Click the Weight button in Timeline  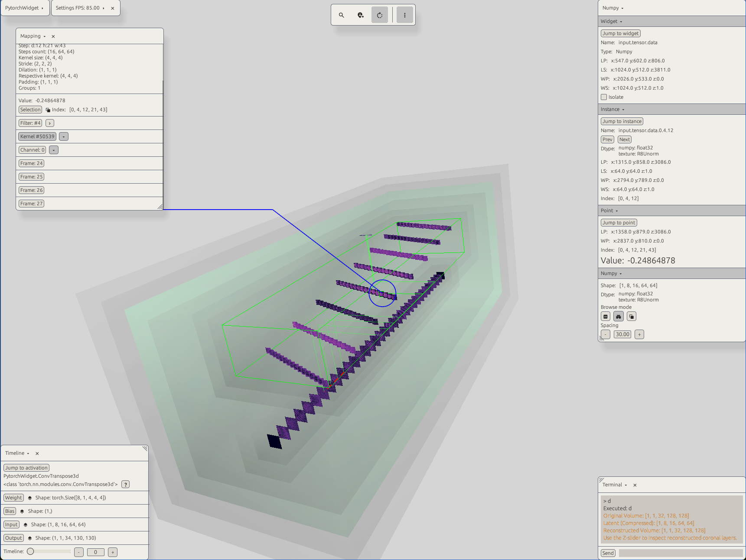pyautogui.click(x=13, y=498)
